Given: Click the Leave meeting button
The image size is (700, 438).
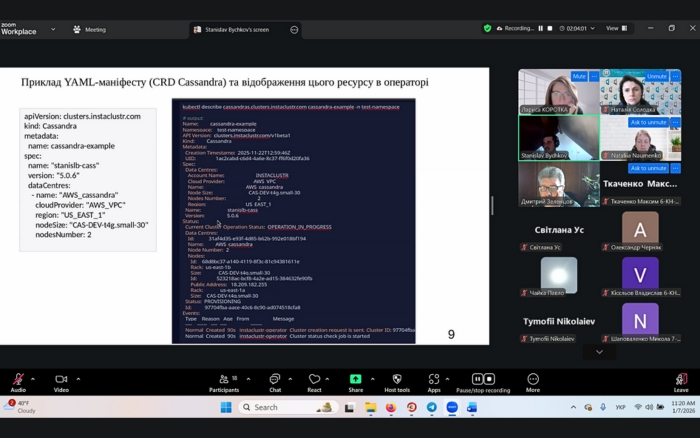Looking at the screenshot, I should pos(681,381).
